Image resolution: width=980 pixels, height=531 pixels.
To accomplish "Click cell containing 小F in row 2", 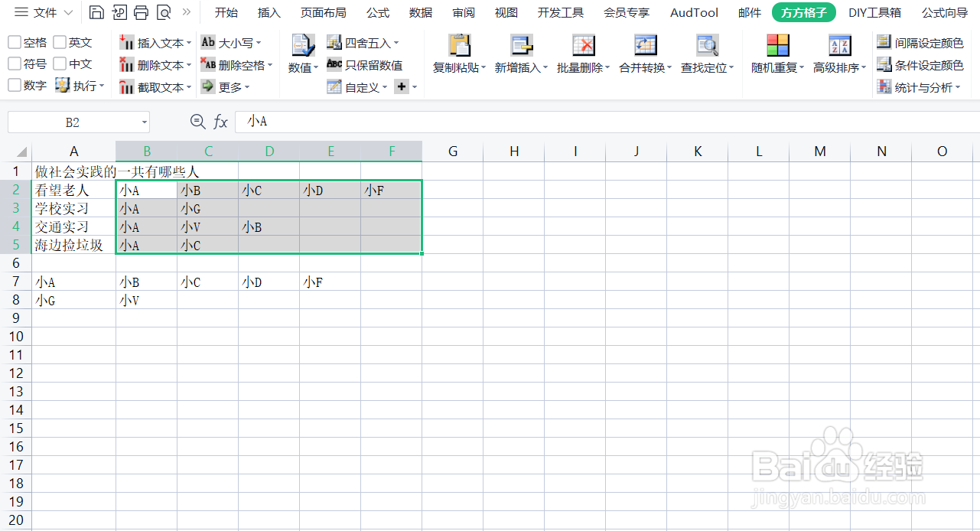I will 391,190.
